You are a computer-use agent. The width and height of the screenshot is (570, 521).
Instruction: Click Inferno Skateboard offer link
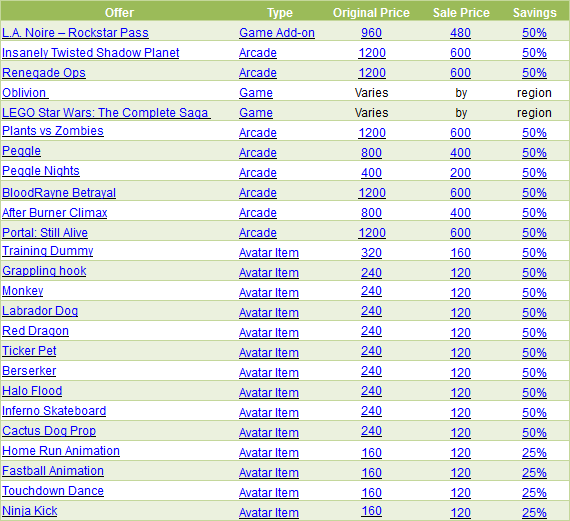tap(54, 411)
